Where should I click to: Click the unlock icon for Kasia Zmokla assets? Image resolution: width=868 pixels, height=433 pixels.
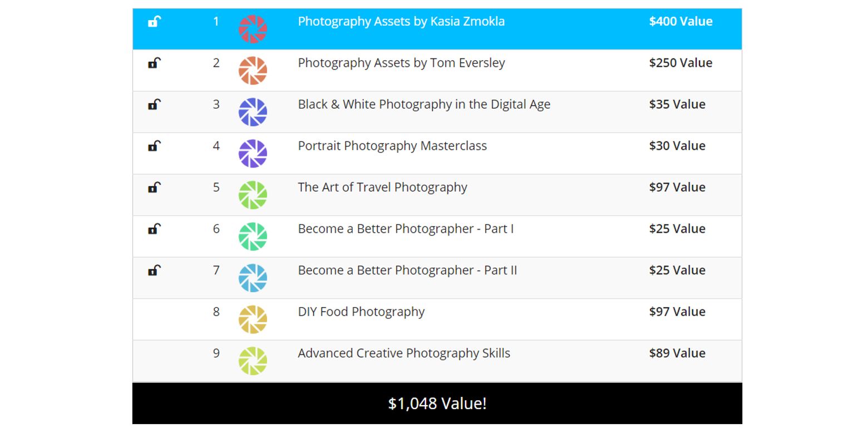tap(154, 22)
